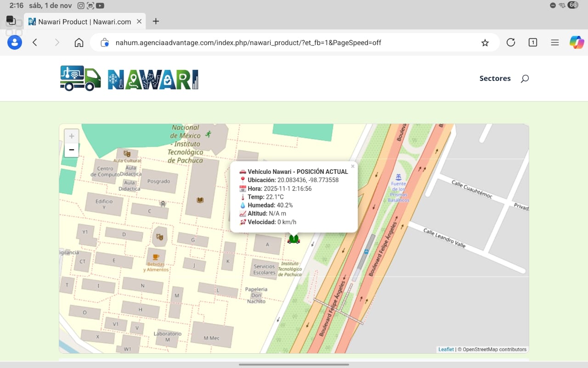Close the vehicle position popup
The height and width of the screenshot is (368, 588).
pos(353,167)
